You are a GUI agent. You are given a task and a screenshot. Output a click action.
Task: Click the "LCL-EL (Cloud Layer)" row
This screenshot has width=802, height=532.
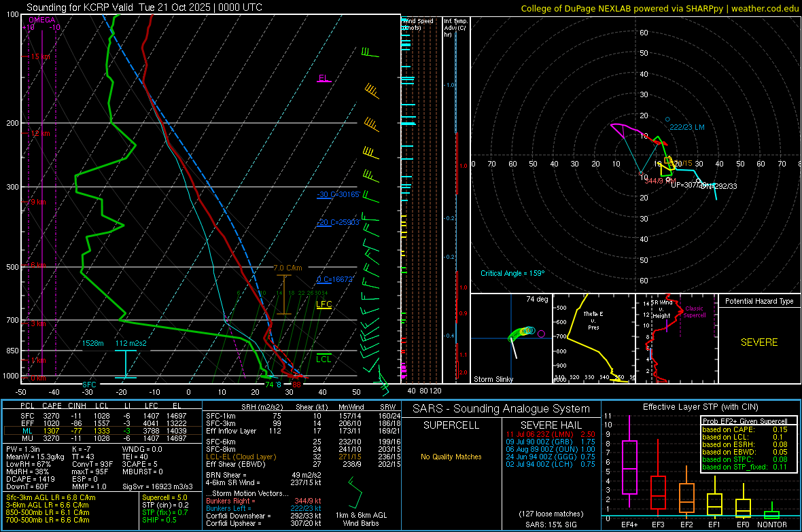coord(303,457)
